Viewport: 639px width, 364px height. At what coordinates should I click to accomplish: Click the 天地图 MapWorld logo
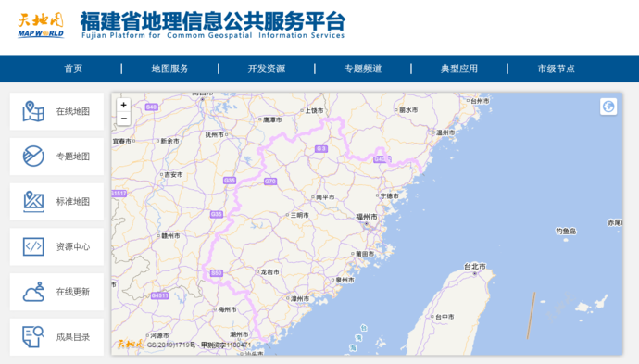(x=41, y=26)
